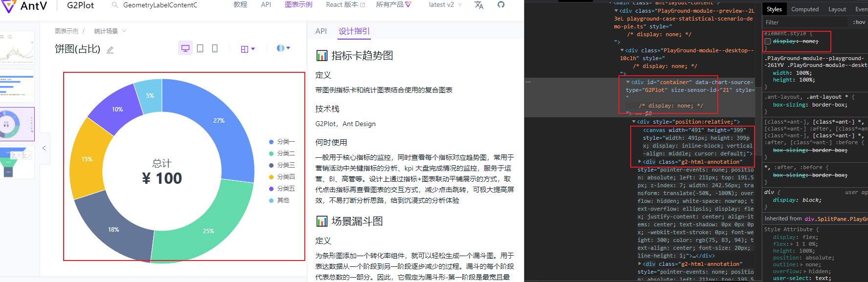The height and width of the screenshot is (282, 868).
Task: Click the G2Plot title link
Action: point(80,5)
